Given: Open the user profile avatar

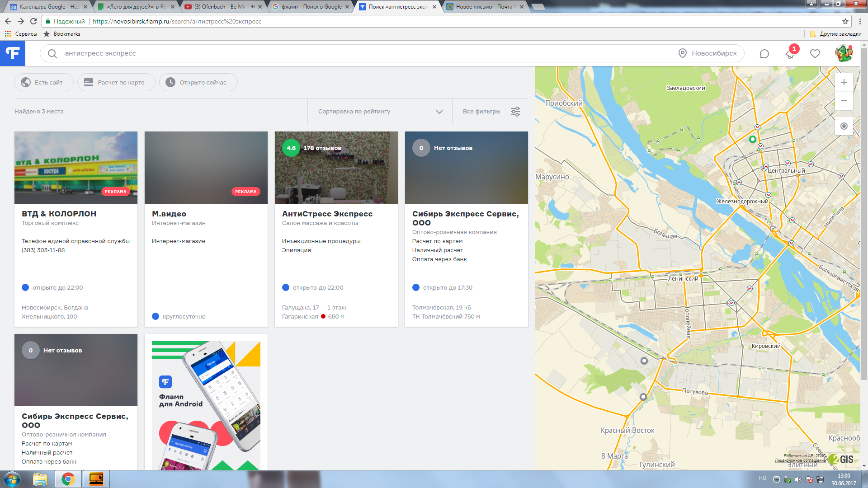Looking at the screenshot, I should pos(844,53).
